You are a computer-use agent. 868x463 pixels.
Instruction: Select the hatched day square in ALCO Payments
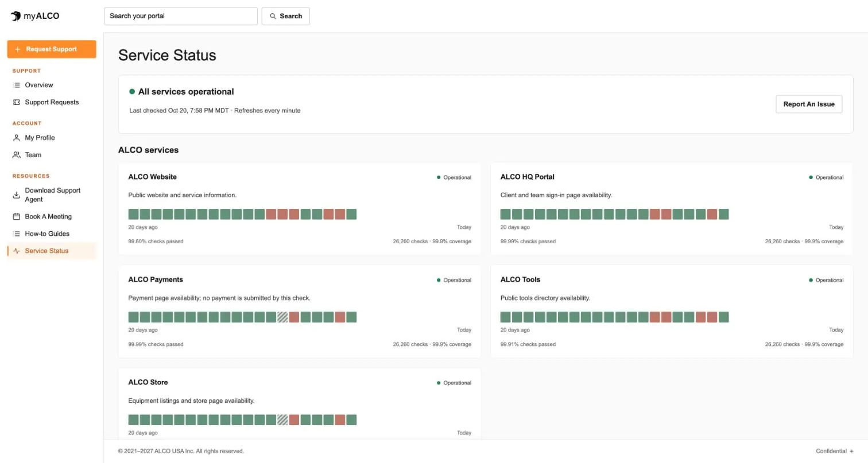click(x=282, y=317)
